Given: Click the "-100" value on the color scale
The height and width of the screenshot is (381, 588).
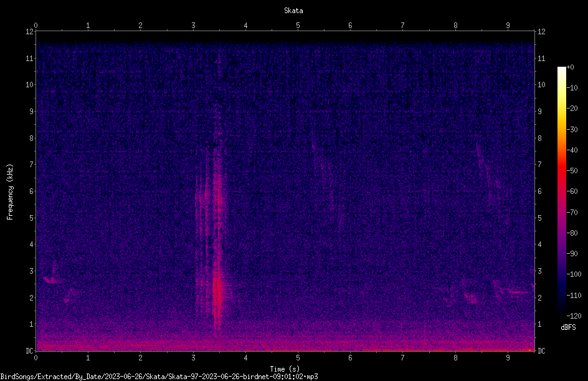Looking at the screenshot, I should (574, 274).
